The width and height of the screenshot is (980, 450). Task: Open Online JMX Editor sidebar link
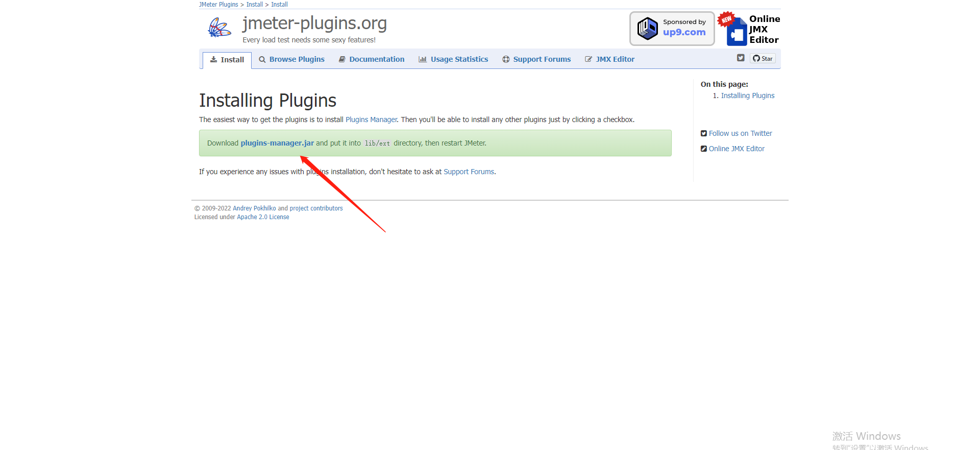[737, 149]
